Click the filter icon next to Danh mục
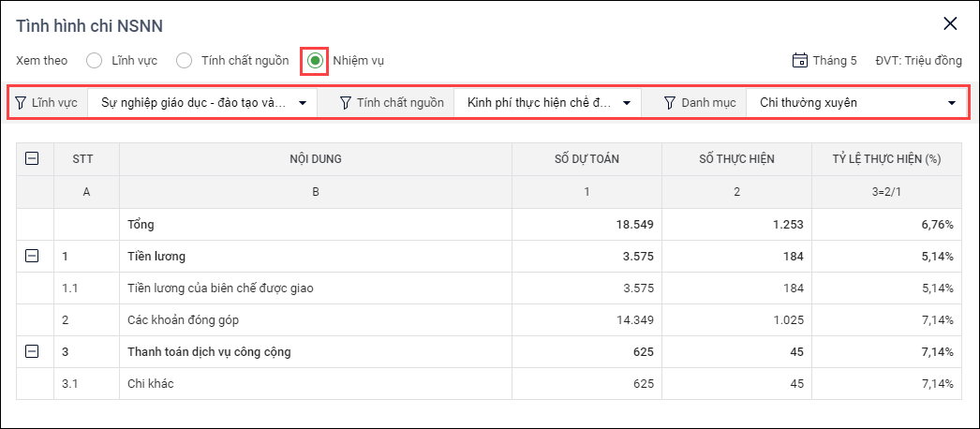This screenshot has height=429, width=980. point(669,102)
